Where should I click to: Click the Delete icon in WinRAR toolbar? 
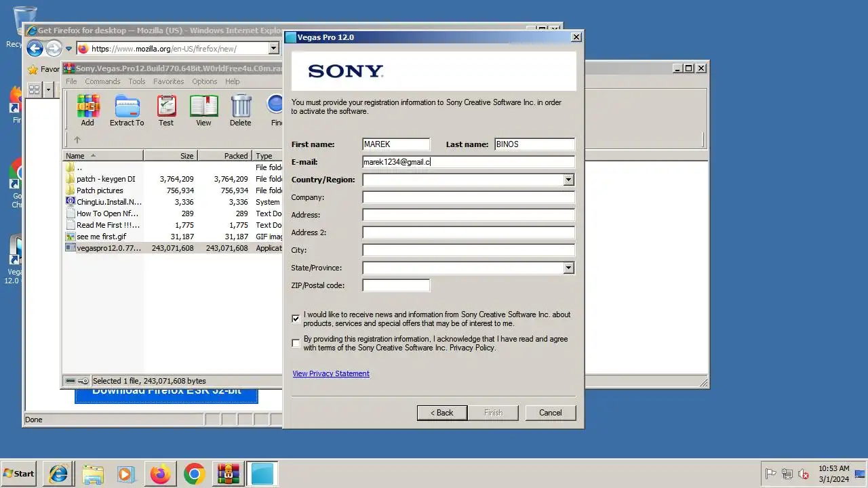coord(240,110)
